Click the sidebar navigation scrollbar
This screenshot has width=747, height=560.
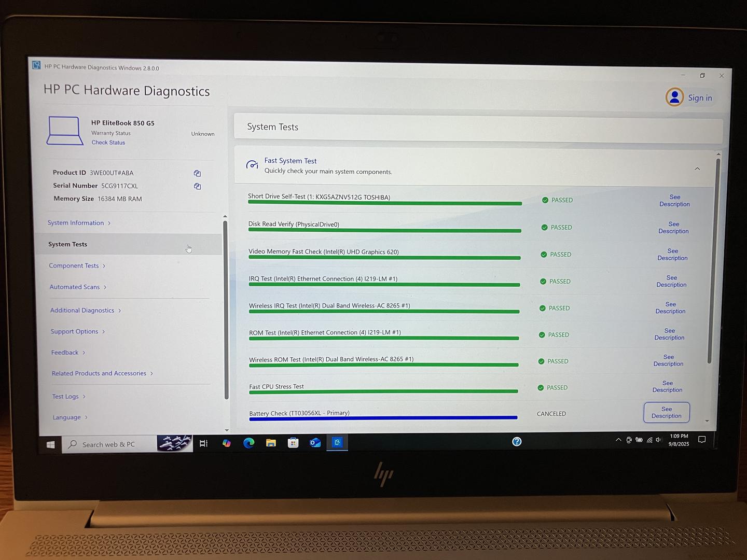coord(226,310)
